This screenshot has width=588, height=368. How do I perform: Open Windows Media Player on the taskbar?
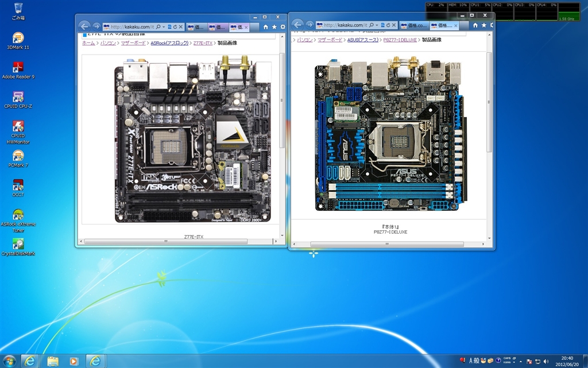(73, 361)
